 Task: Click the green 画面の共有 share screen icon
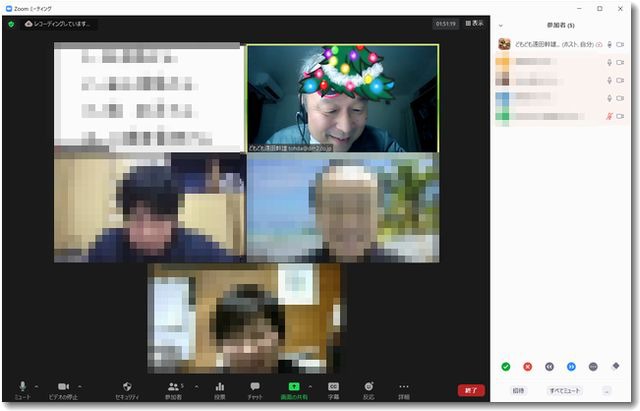[x=294, y=386]
